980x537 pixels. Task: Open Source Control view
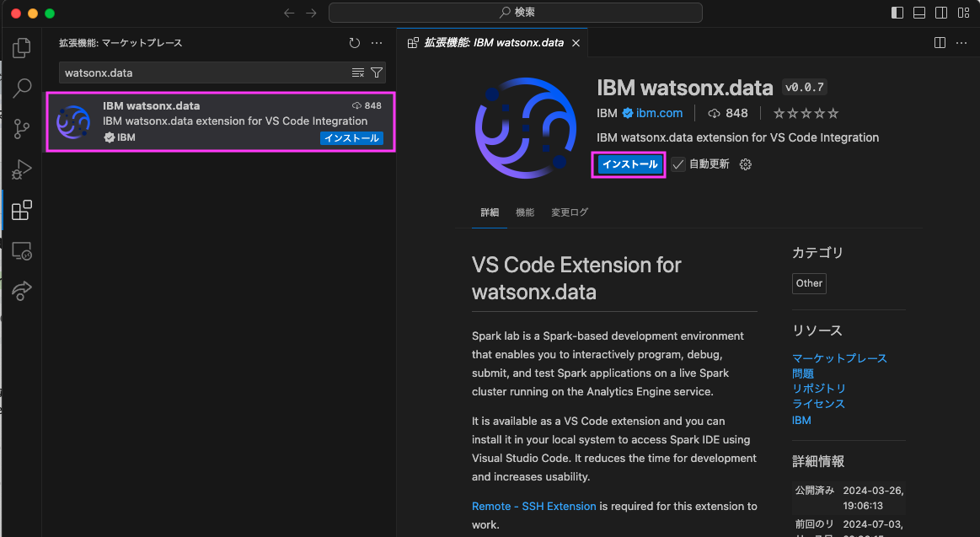pos(21,129)
